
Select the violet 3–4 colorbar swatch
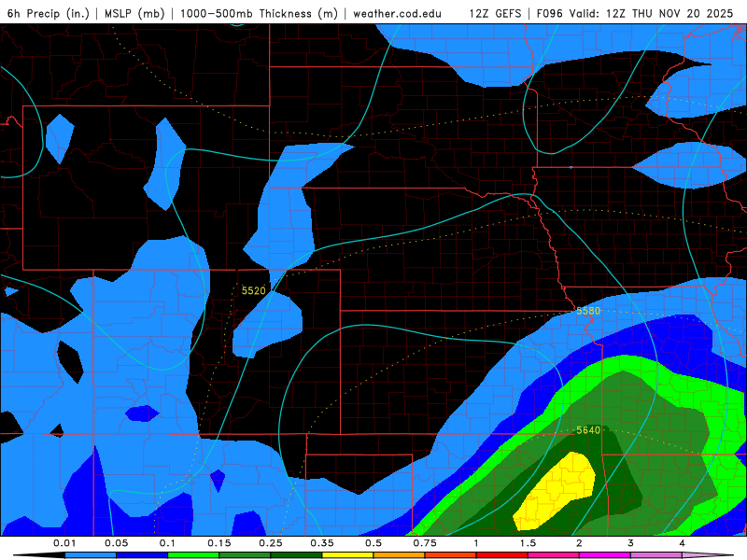click(x=656, y=555)
